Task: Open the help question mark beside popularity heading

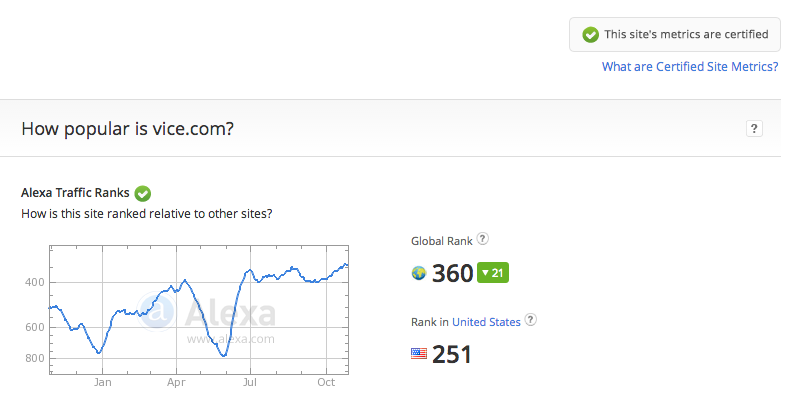Action: 754,129
